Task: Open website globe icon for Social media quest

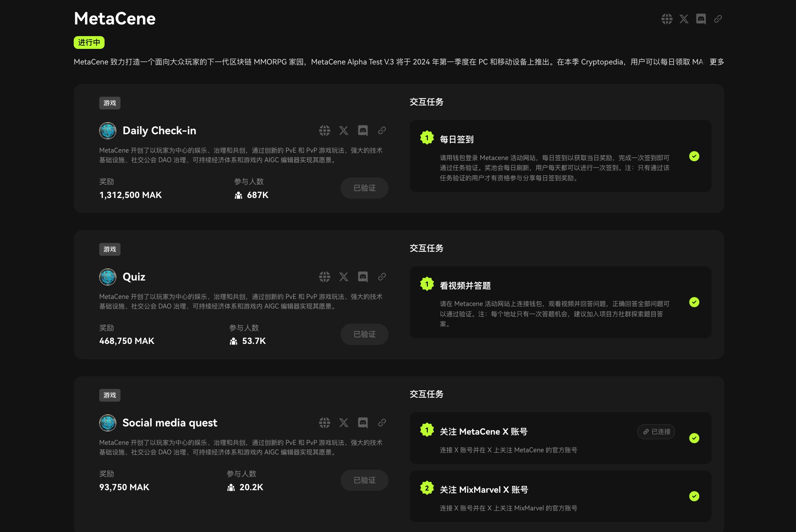Action: point(324,423)
